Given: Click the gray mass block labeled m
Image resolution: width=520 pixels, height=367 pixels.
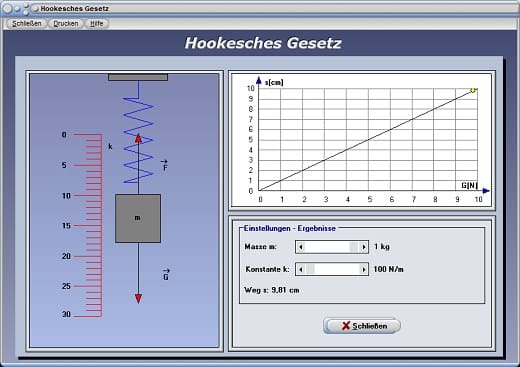Looking at the screenshot, I should pos(138,218).
